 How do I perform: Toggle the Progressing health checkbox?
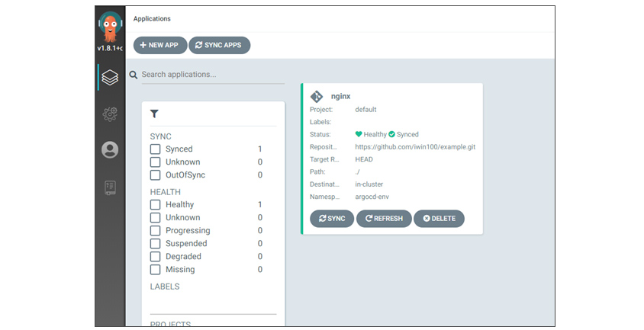(155, 231)
